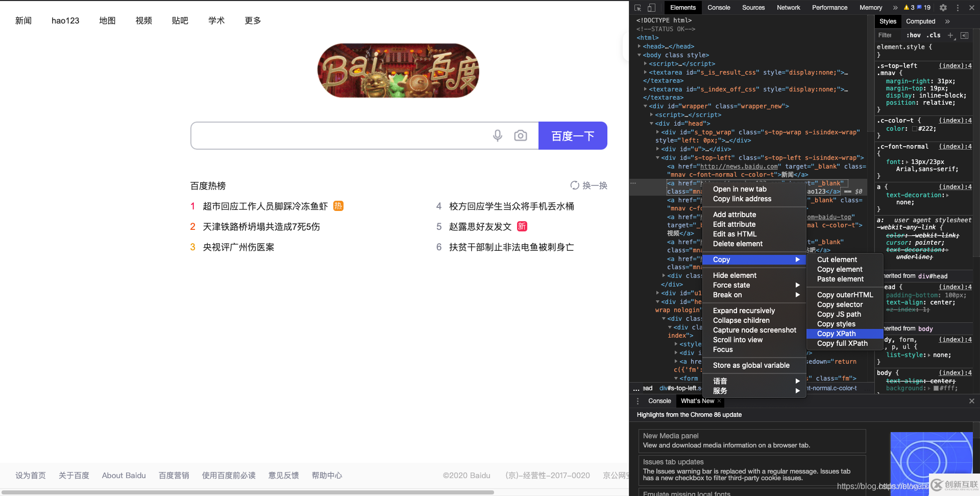This screenshot has height=496, width=980.
Task: Collapse the div#head node
Action: coord(651,123)
